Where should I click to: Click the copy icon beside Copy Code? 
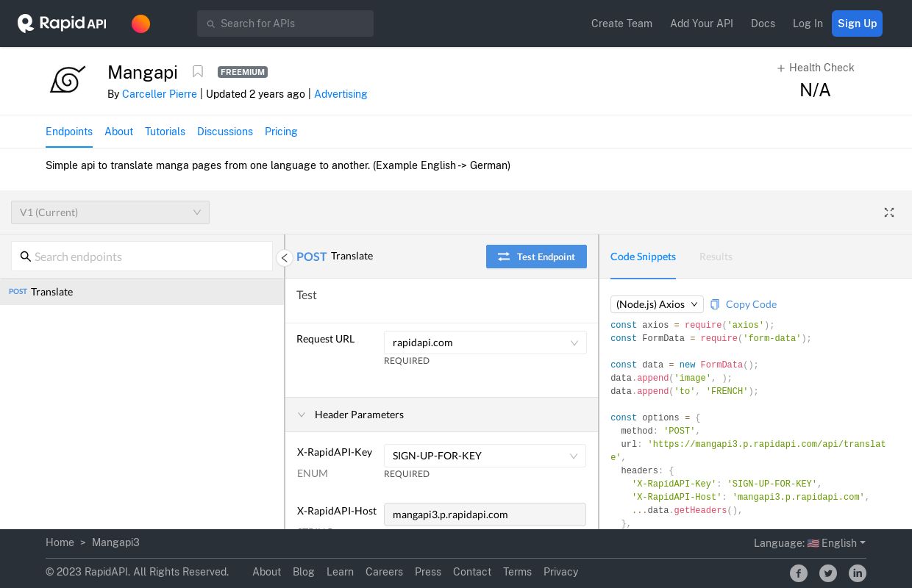click(x=715, y=304)
